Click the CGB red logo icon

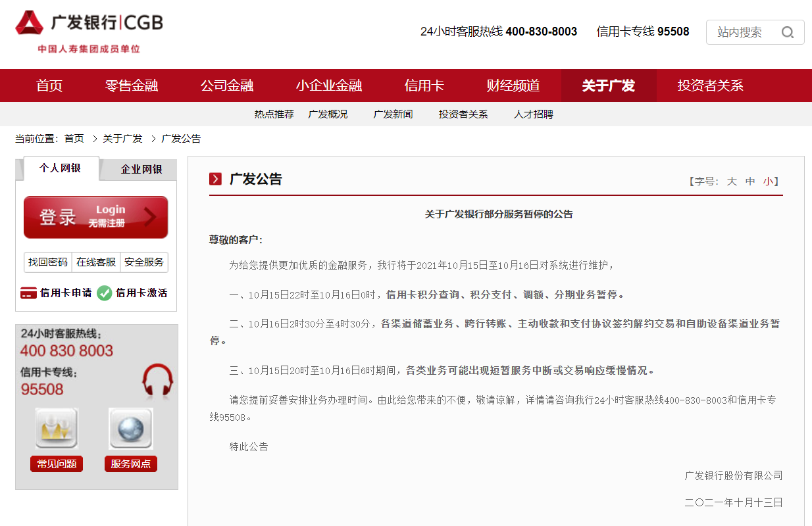pos(30,22)
